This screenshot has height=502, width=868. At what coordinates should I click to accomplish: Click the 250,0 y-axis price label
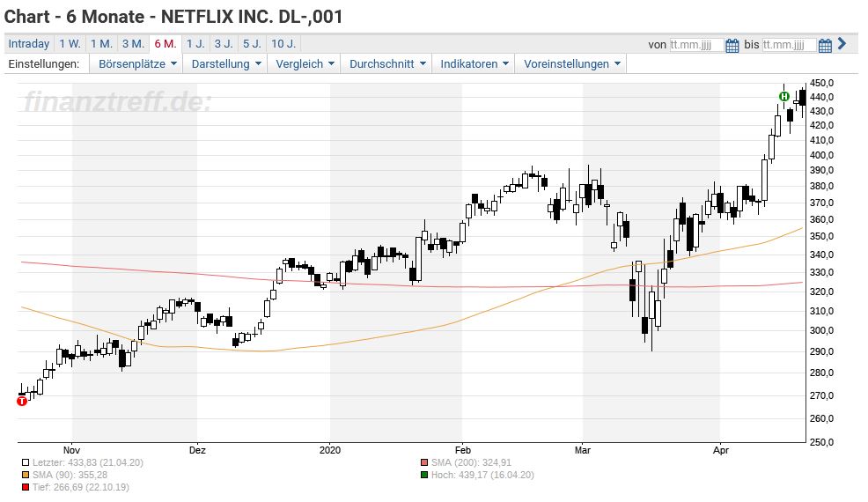coord(821,442)
